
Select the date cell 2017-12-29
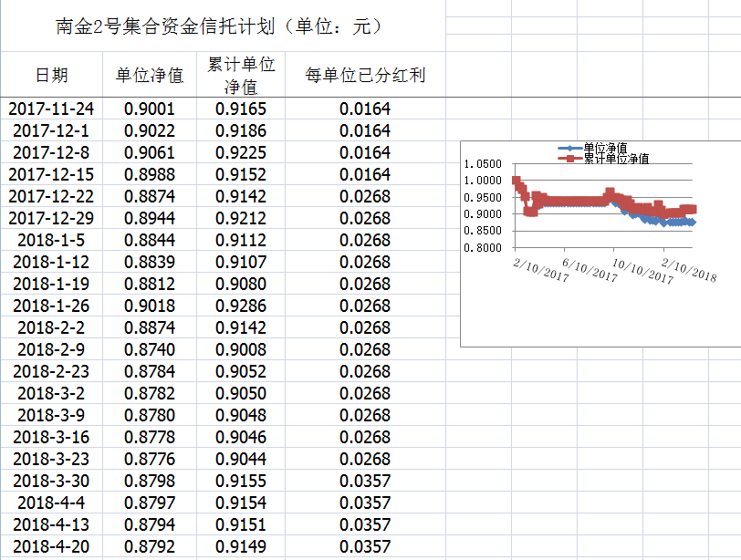tap(52, 218)
